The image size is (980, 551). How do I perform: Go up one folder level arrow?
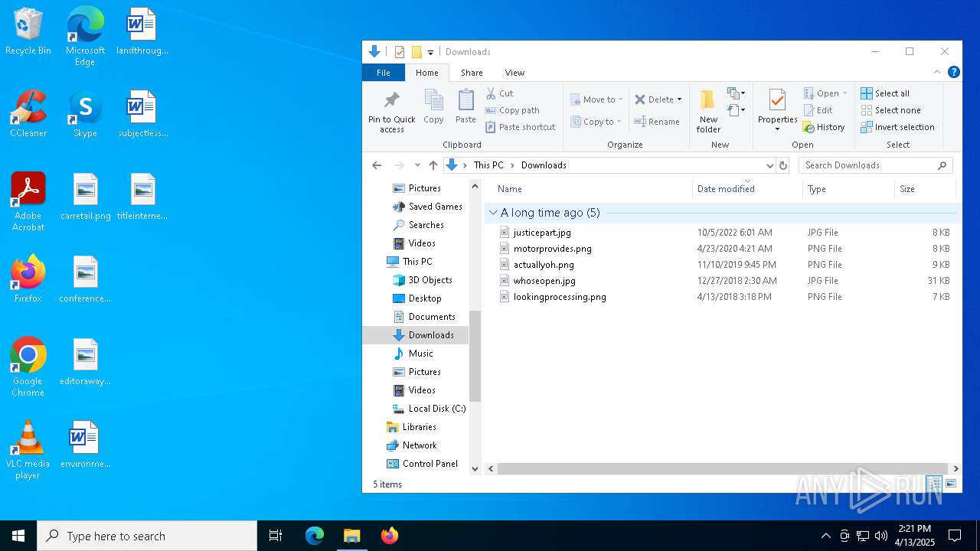(433, 165)
